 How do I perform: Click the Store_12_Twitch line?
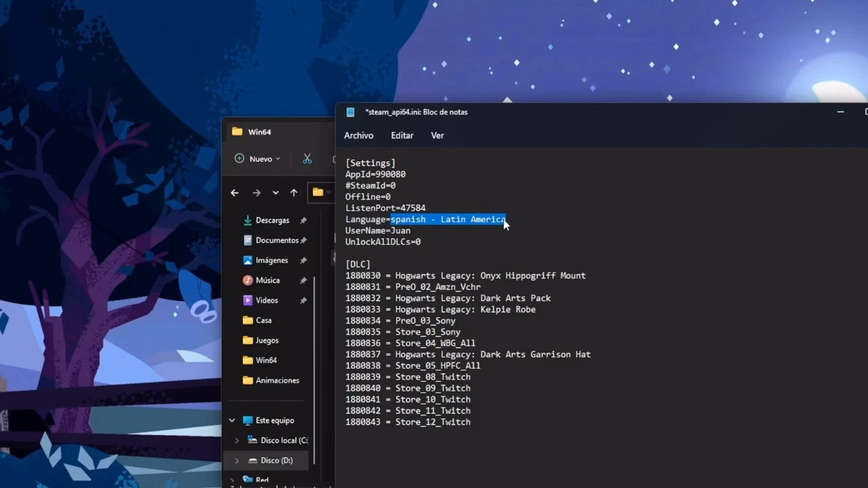pos(408,422)
